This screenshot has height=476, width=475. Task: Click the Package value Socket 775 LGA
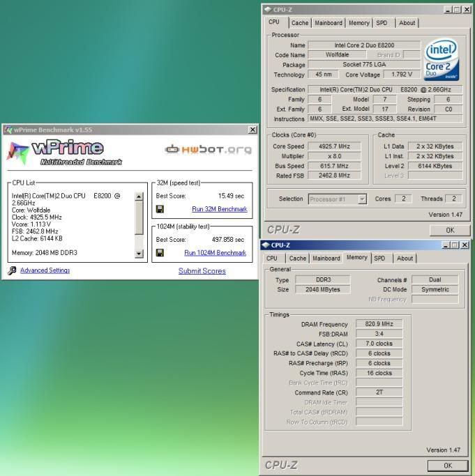[364, 64]
